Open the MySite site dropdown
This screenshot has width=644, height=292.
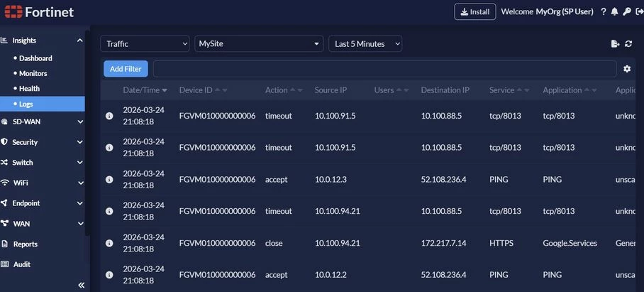coord(259,43)
